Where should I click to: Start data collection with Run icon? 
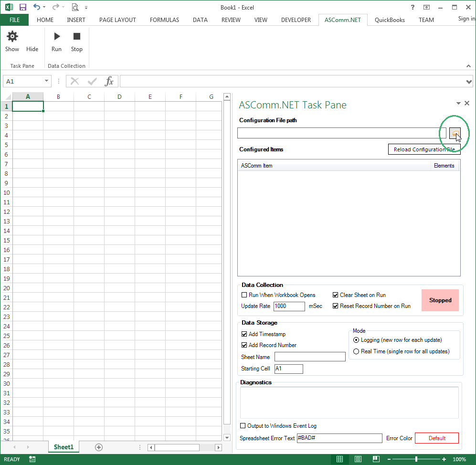click(57, 36)
